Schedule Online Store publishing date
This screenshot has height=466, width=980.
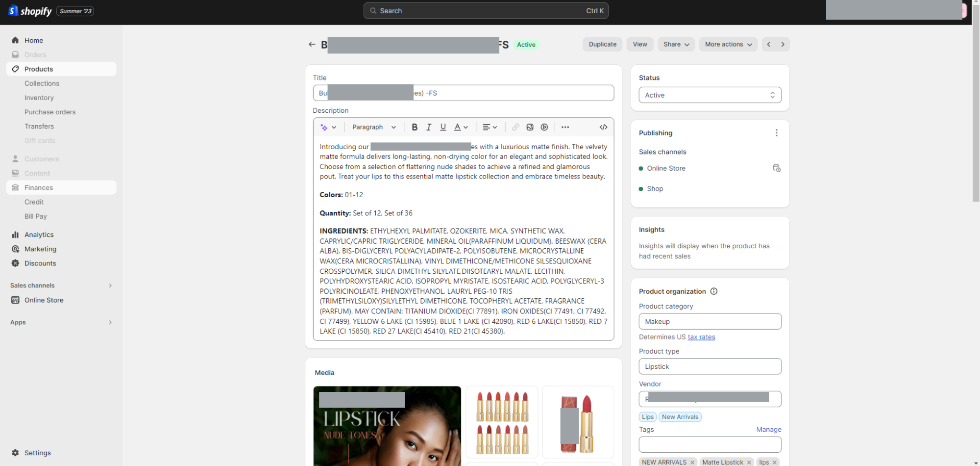(776, 168)
